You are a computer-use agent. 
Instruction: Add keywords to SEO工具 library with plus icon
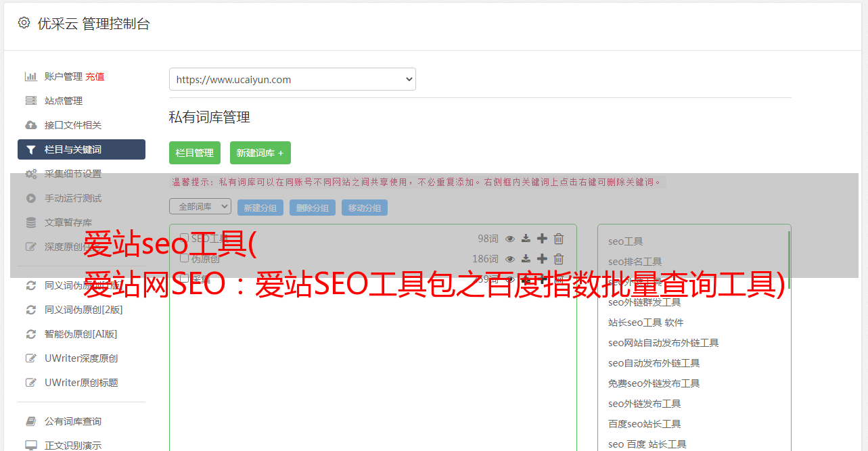pos(542,239)
